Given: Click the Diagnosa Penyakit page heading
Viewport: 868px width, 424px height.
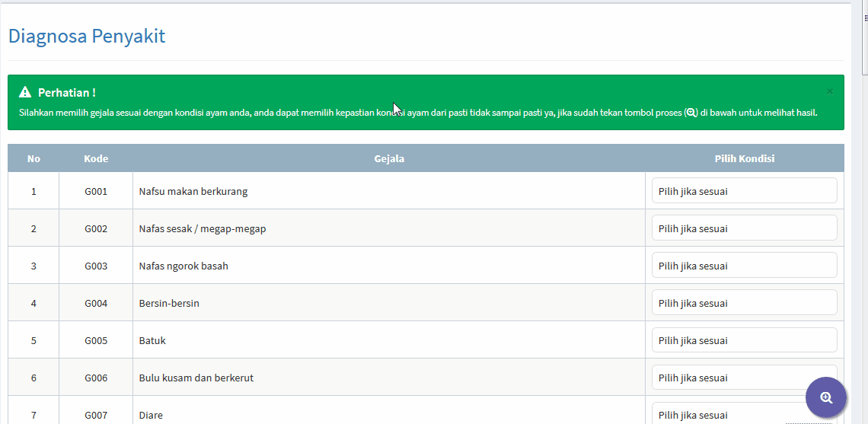Looking at the screenshot, I should click(87, 36).
